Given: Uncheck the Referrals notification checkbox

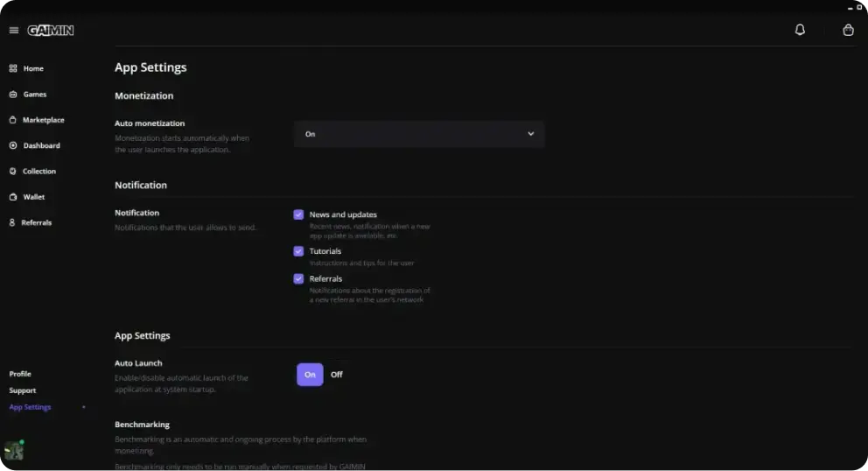Looking at the screenshot, I should (298, 278).
